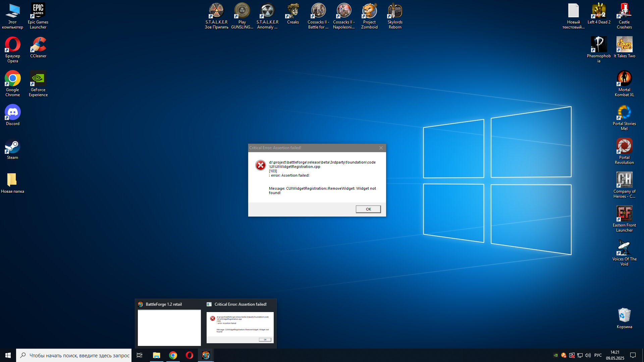
Task: Select BattleForge 1.2 retail window preview
Action: click(x=169, y=327)
